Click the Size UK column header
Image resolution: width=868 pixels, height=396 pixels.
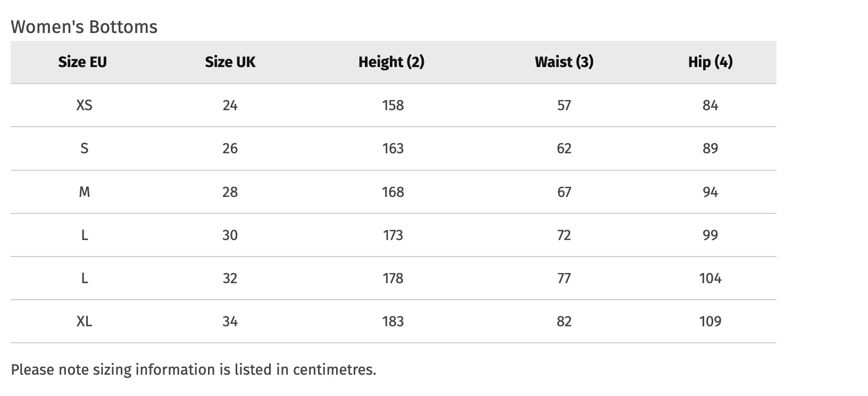coord(230,62)
